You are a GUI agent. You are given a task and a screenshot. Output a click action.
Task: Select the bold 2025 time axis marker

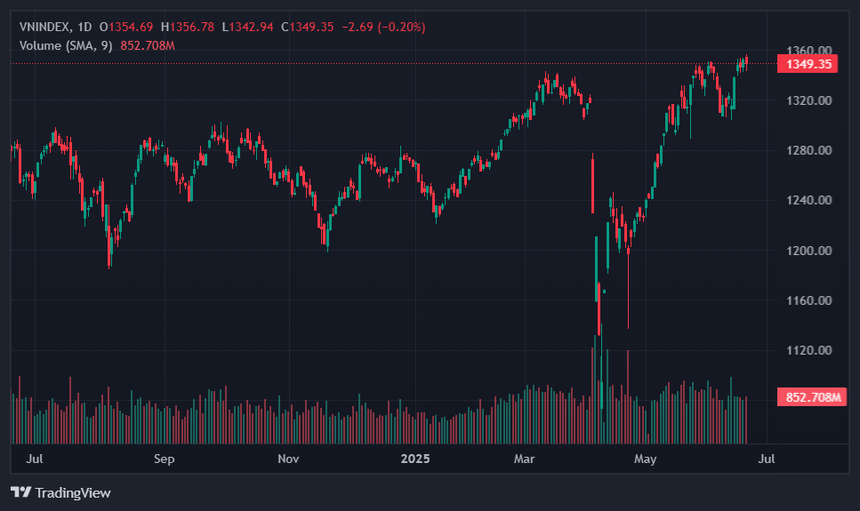click(x=415, y=459)
